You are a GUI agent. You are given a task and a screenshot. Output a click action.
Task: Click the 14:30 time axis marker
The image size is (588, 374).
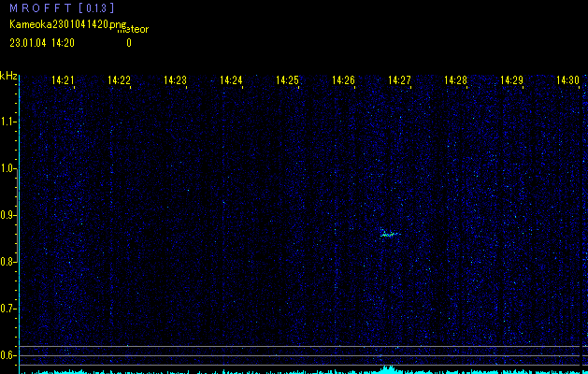567,79
